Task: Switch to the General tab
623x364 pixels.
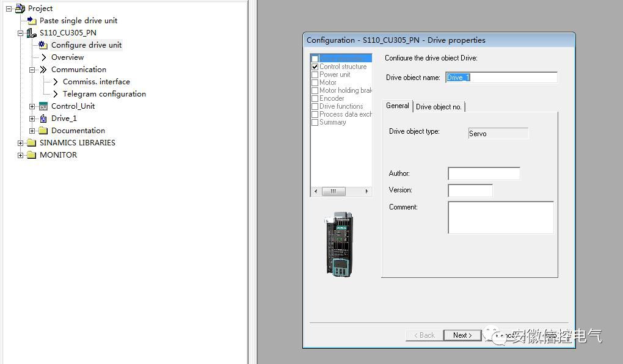Action: 398,106
